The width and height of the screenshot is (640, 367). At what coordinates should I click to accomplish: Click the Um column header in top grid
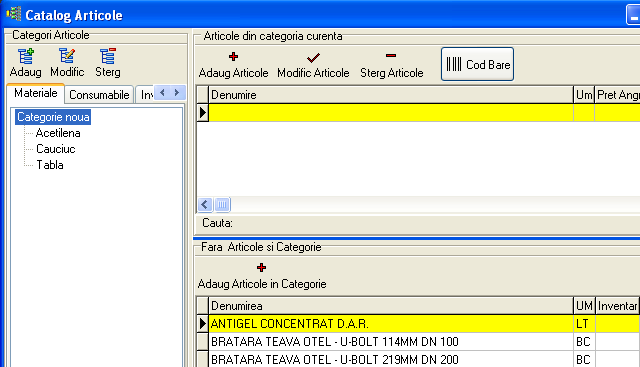tap(584, 95)
